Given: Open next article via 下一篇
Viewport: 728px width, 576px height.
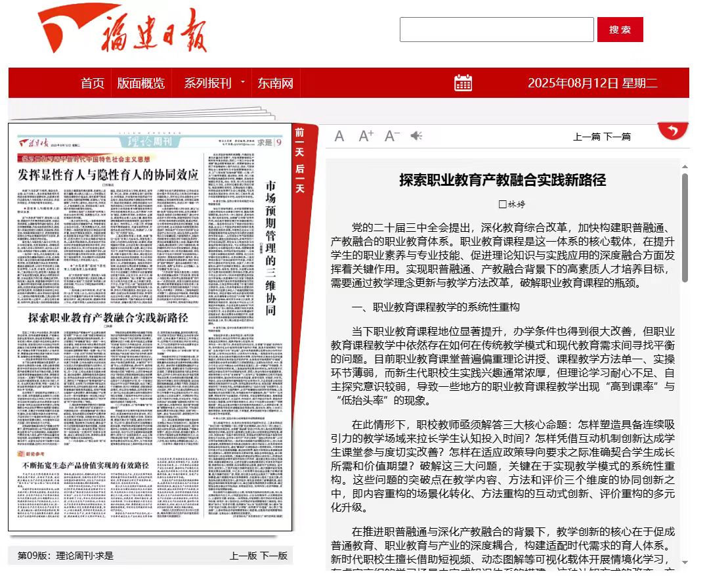Looking at the screenshot, I should coord(618,137).
